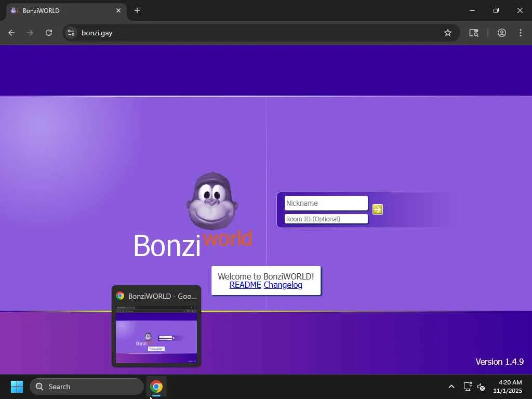
Task: Click the Version 1.4.9 text
Action: click(499, 362)
